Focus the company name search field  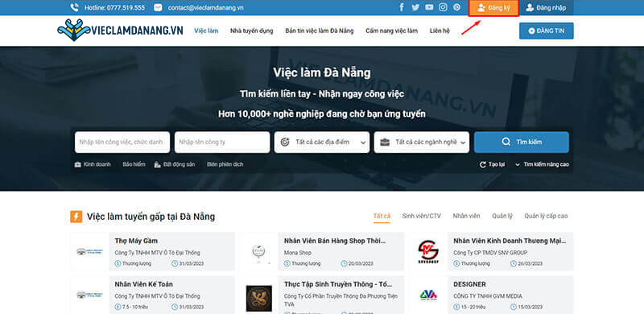click(x=222, y=143)
